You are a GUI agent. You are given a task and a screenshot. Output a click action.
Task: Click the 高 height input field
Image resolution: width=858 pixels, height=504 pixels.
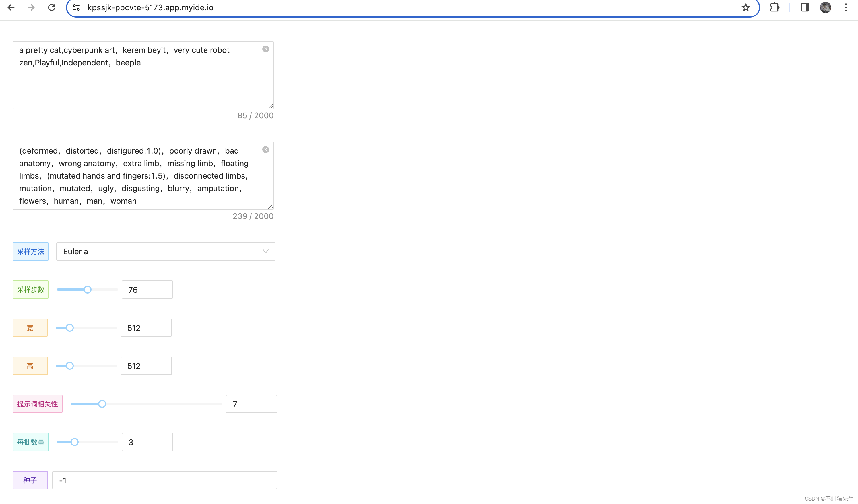click(x=147, y=366)
